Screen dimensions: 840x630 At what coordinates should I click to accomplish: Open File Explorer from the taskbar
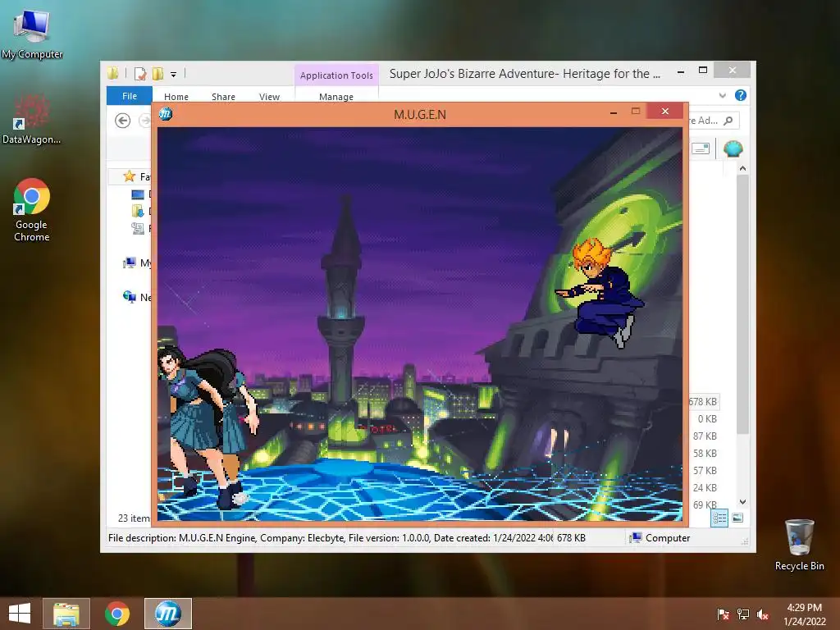(x=66, y=614)
